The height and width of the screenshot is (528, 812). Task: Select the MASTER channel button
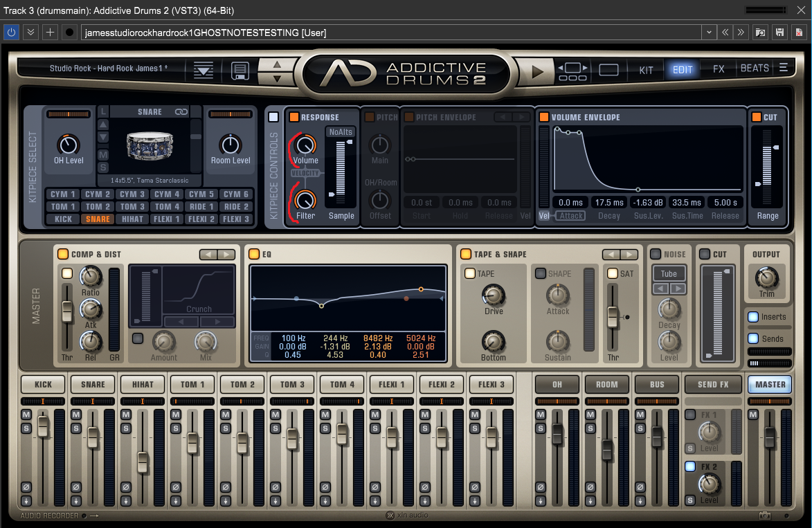(770, 384)
